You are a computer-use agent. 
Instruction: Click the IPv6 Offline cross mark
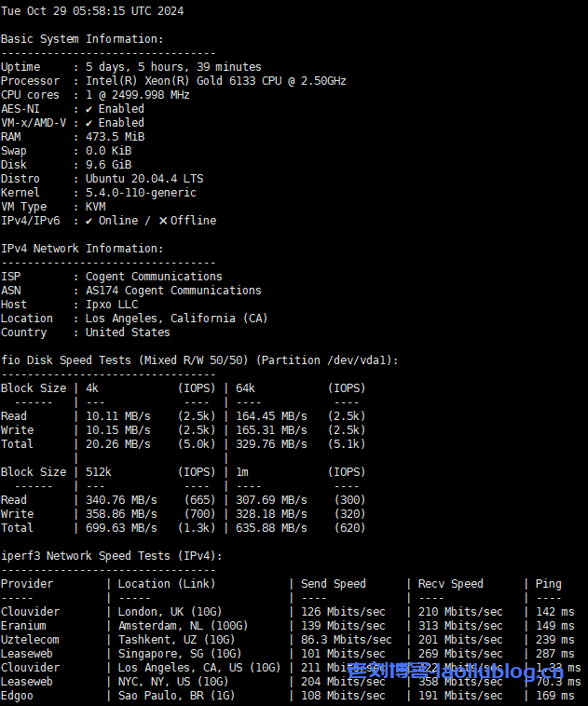(163, 221)
